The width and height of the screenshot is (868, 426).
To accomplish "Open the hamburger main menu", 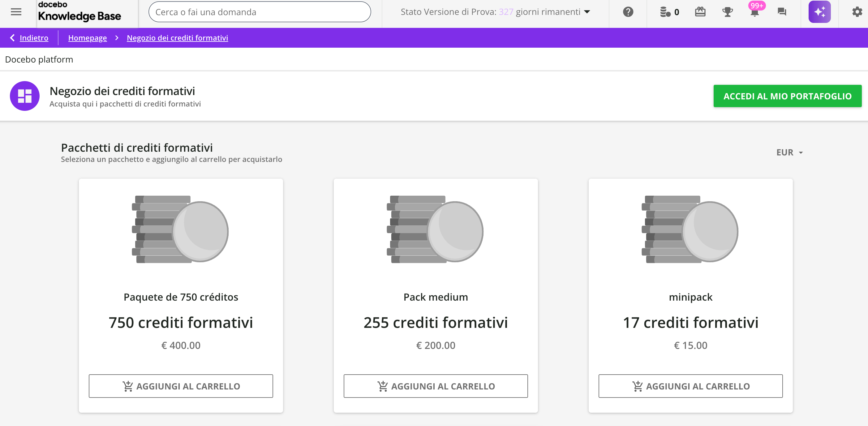I will click(x=16, y=12).
